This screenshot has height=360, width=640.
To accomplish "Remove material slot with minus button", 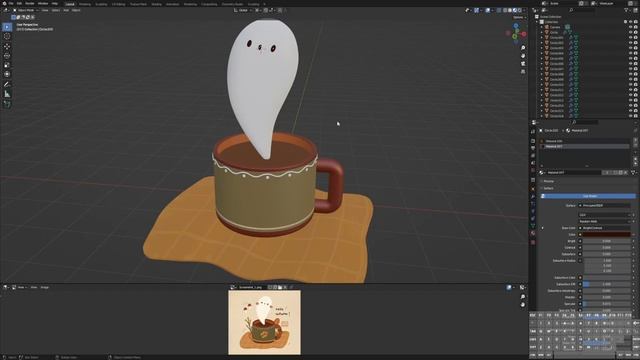I will (635, 146).
